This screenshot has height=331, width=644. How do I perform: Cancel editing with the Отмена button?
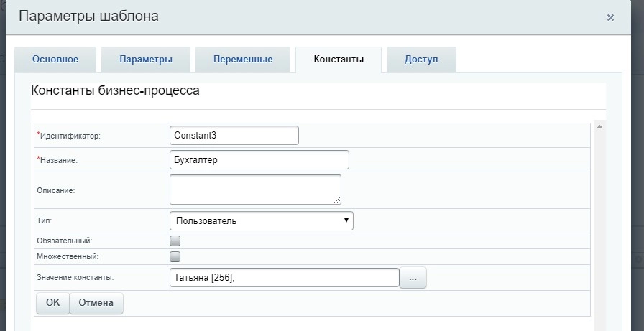pyautogui.click(x=96, y=303)
